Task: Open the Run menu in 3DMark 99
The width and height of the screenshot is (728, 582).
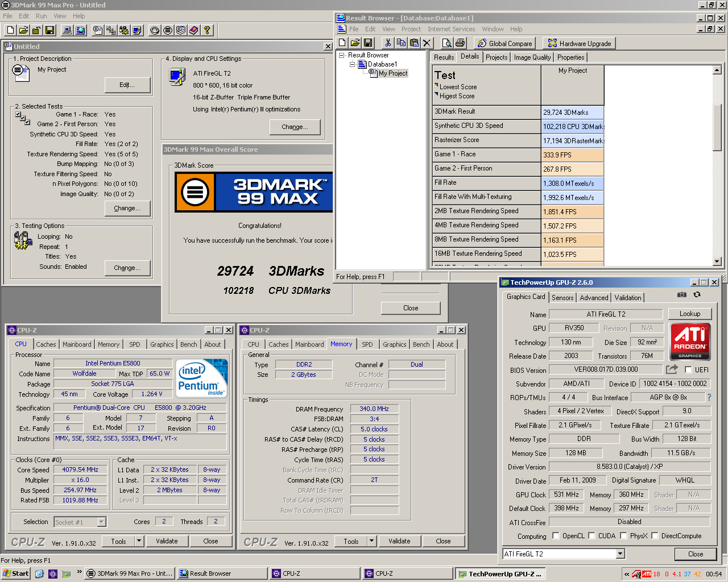Action: click(41, 16)
